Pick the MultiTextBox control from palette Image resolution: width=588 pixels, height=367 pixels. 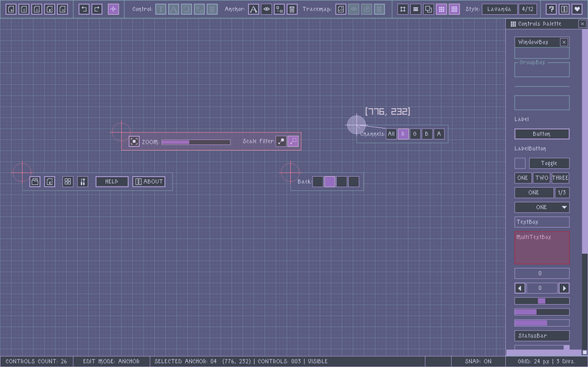coord(542,248)
